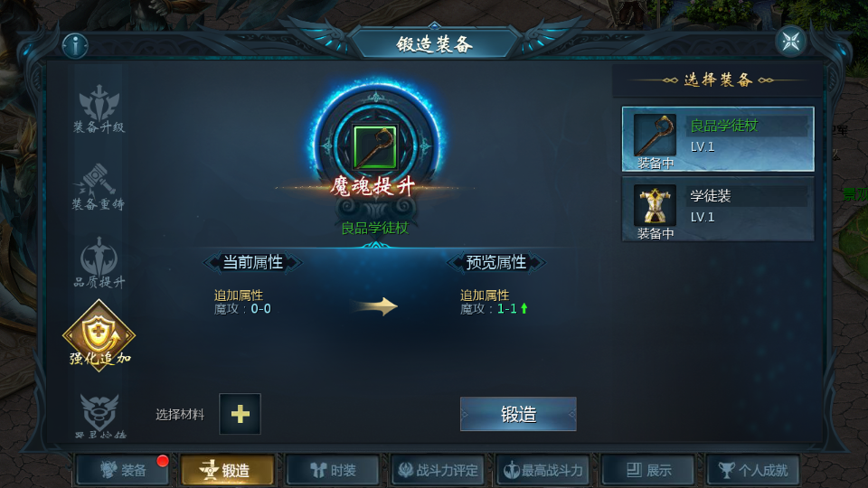The width and height of the screenshot is (868, 488).
Task: Open the 展示 tab
Action: [x=648, y=470]
